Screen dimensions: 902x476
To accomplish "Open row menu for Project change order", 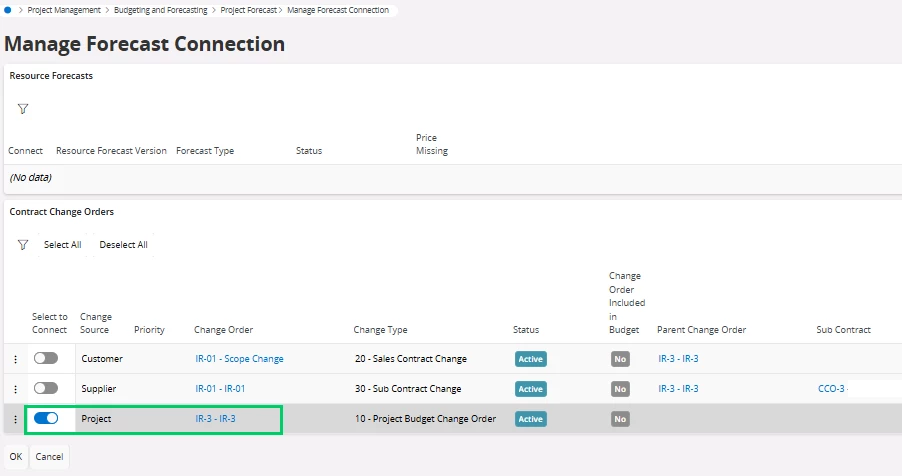I will click(x=15, y=419).
